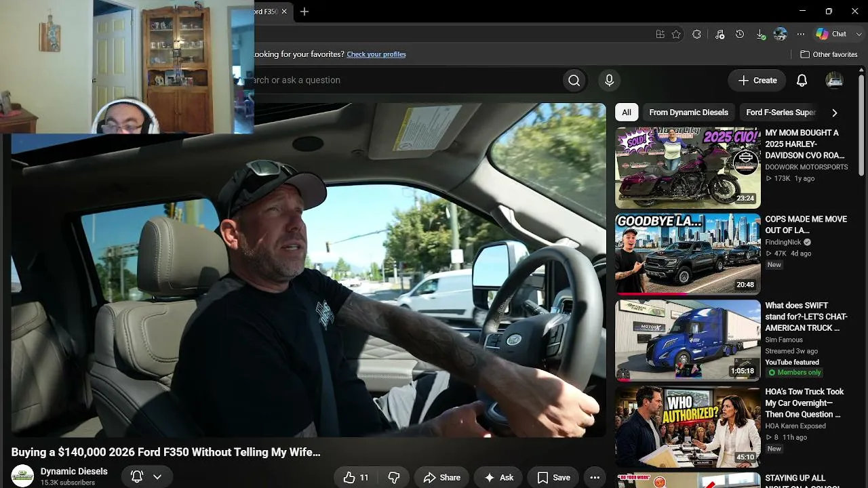Open more actions ellipsis under the video
Image resolution: width=868 pixels, height=488 pixels.
point(595,478)
